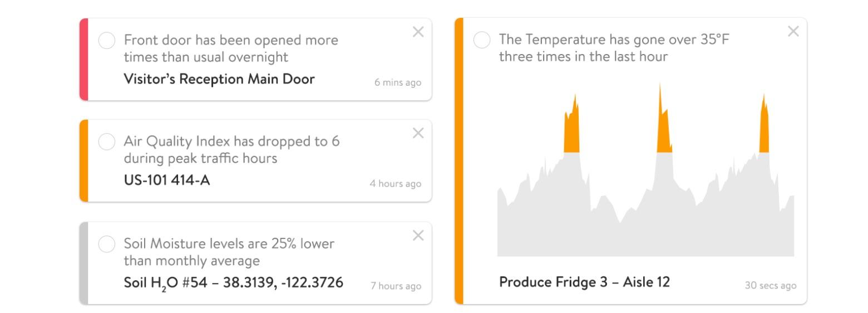
Task: Click the red severity bar on Front door card
Action: tap(84, 60)
